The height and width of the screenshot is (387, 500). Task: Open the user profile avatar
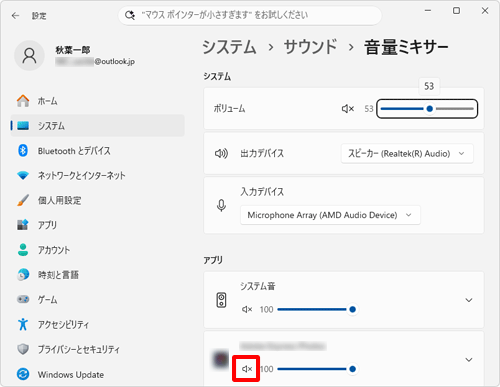tap(29, 56)
